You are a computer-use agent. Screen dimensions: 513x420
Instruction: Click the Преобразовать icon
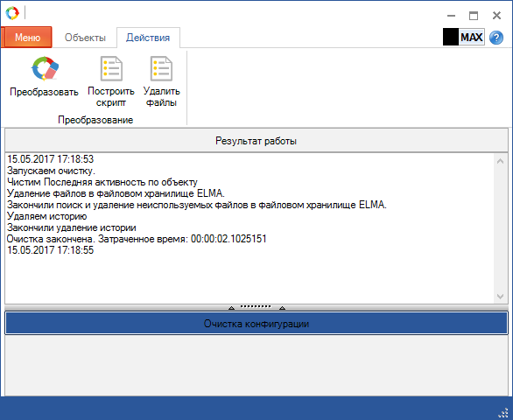(x=45, y=69)
